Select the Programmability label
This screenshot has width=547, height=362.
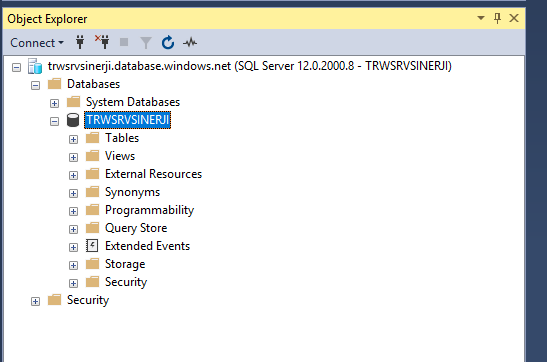[x=150, y=210]
